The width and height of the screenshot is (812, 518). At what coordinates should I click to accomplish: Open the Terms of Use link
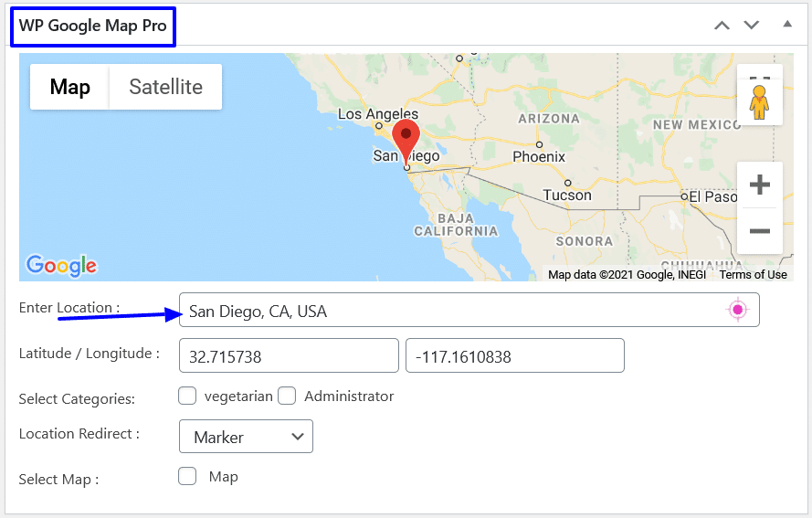click(x=753, y=275)
